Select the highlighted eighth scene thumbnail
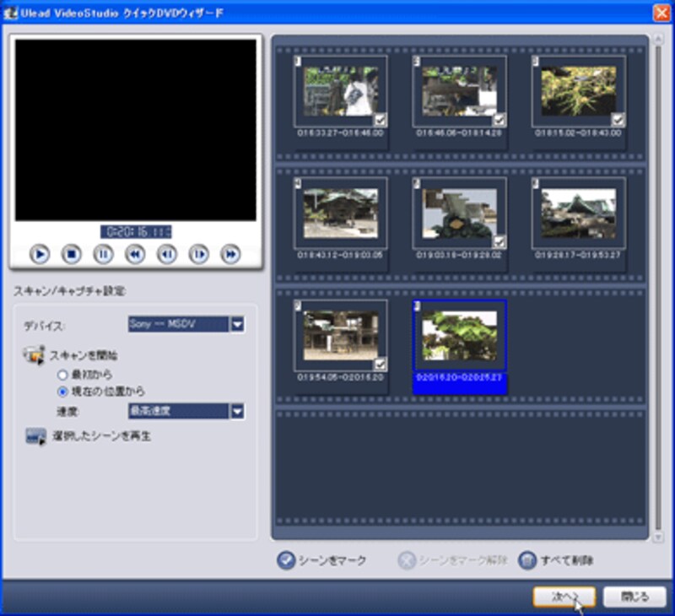This screenshot has height=616, width=675. (x=459, y=336)
